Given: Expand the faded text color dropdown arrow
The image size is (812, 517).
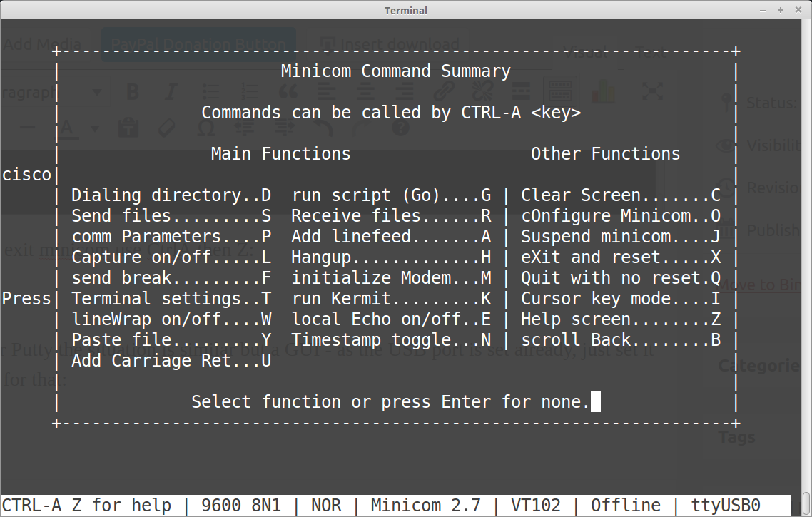Looking at the screenshot, I should coord(95,129).
